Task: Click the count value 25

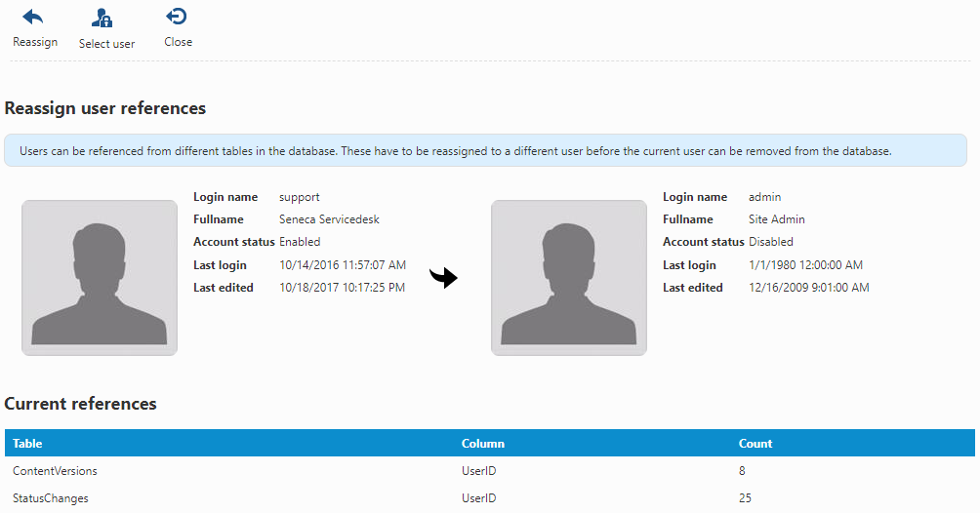Action: [745, 498]
